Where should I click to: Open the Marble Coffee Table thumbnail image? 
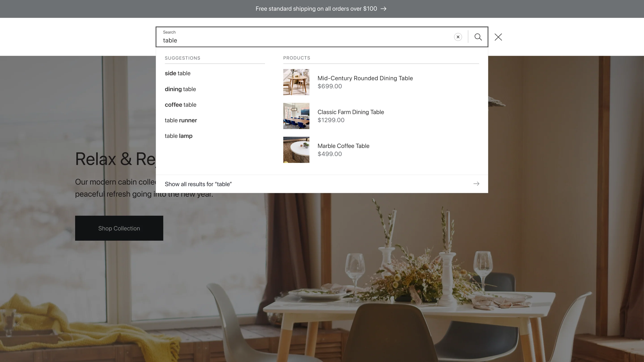(x=296, y=150)
